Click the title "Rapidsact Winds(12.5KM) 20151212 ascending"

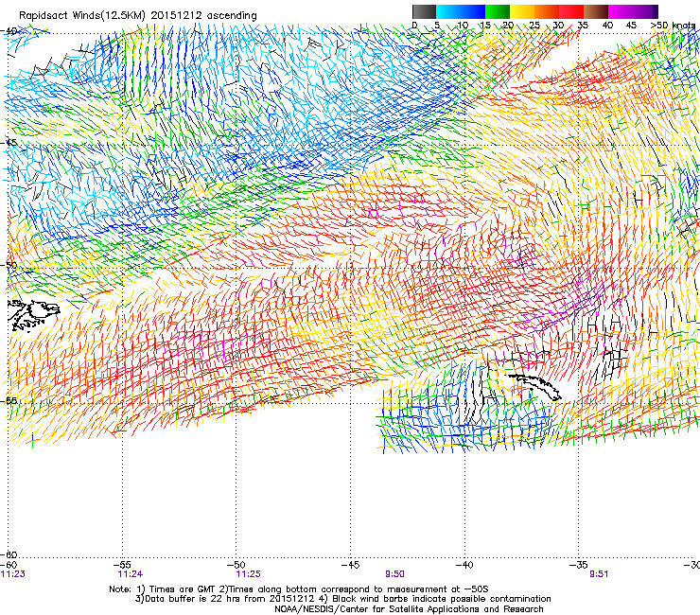coord(138,16)
